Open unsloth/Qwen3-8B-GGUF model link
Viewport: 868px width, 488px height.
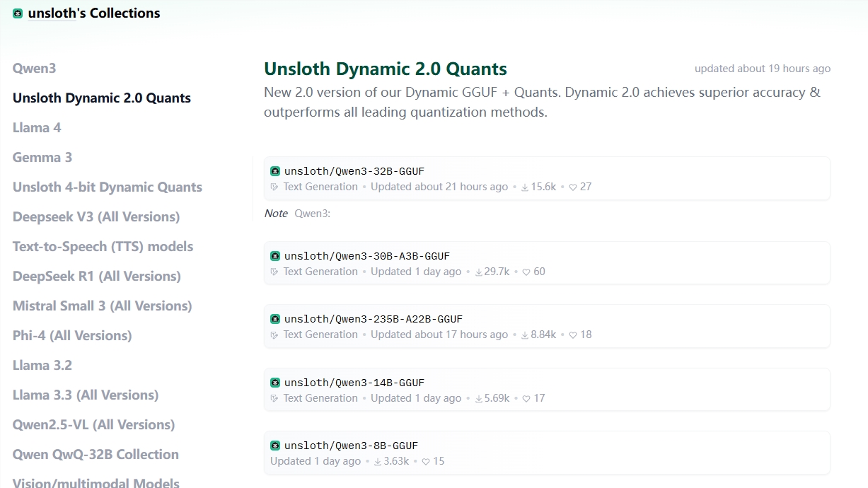click(352, 446)
